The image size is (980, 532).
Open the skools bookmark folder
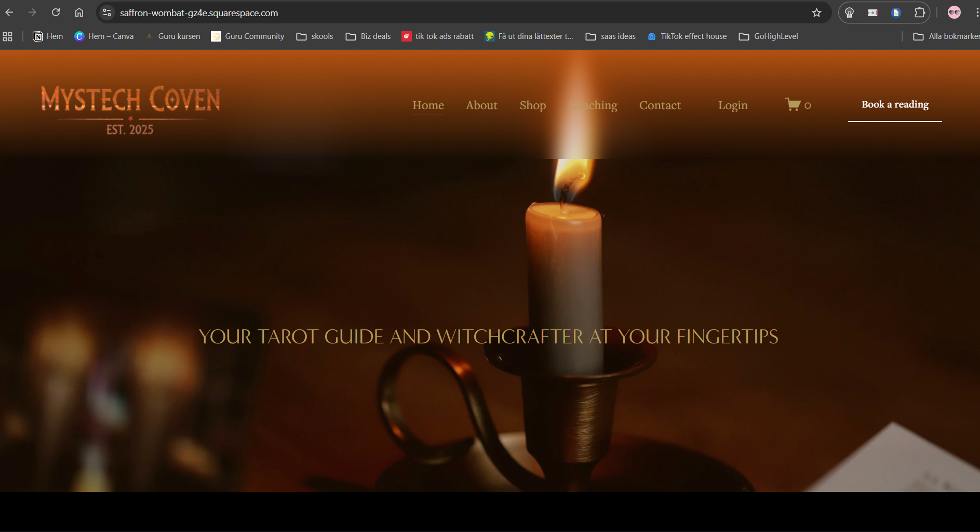coord(314,36)
